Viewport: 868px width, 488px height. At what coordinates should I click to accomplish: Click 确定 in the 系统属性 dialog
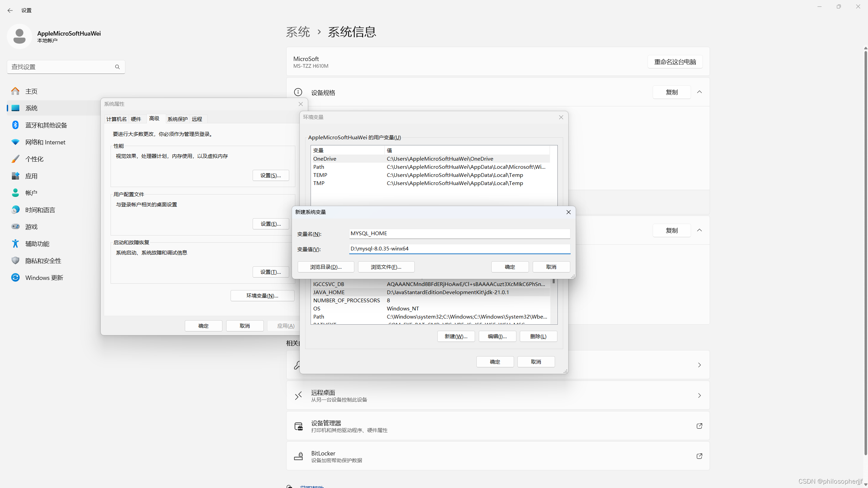coord(203,326)
